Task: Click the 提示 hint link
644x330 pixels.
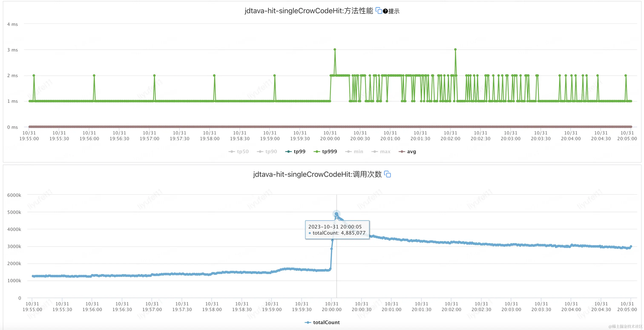Action: (394, 11)
